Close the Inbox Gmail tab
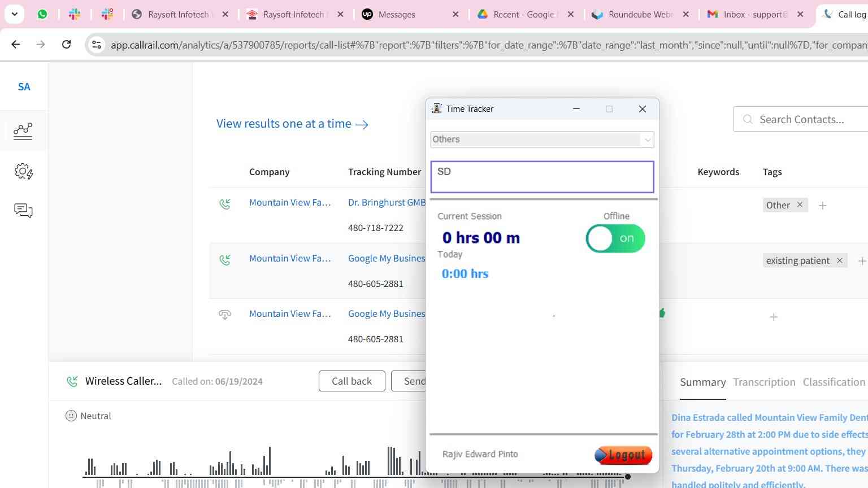Image resolution: width=868 pixels, height=488 pixels. click(800, 14)
